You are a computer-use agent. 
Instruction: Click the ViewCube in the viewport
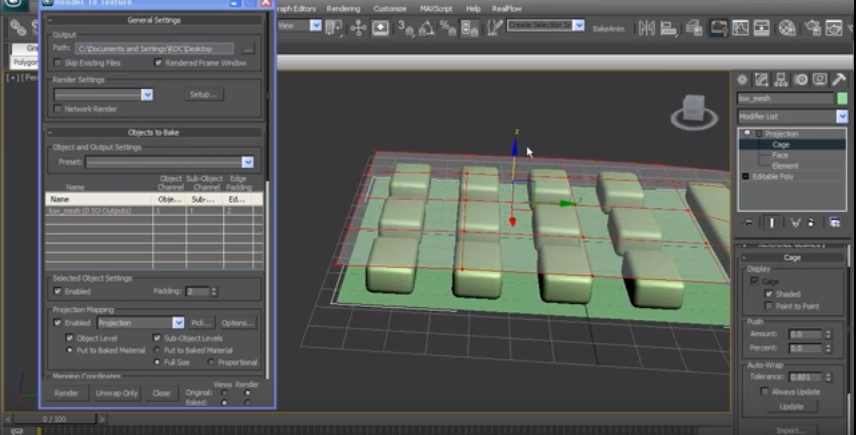pos(693,110)
